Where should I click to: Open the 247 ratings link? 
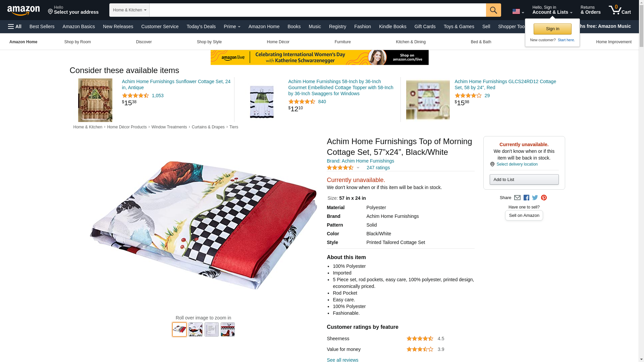(x=378, y=168)
